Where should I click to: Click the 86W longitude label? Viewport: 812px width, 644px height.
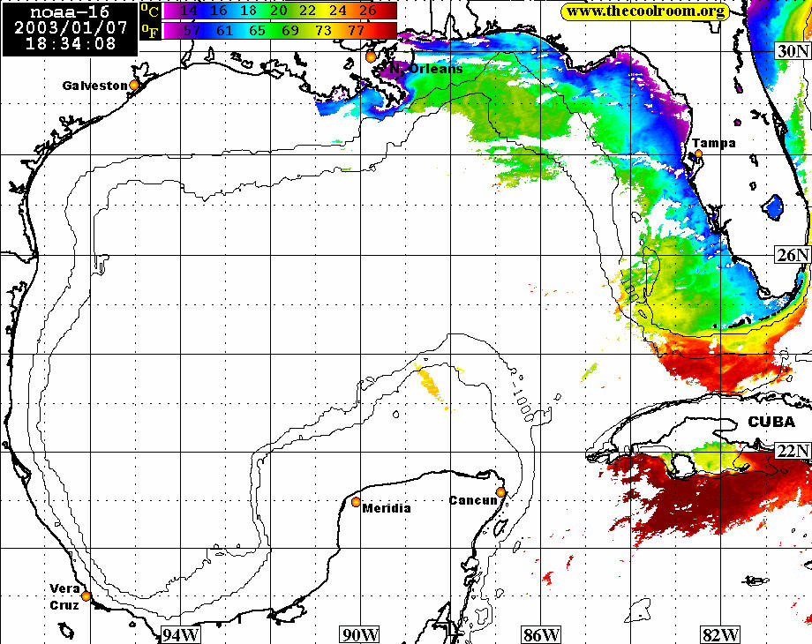[540, 634]
